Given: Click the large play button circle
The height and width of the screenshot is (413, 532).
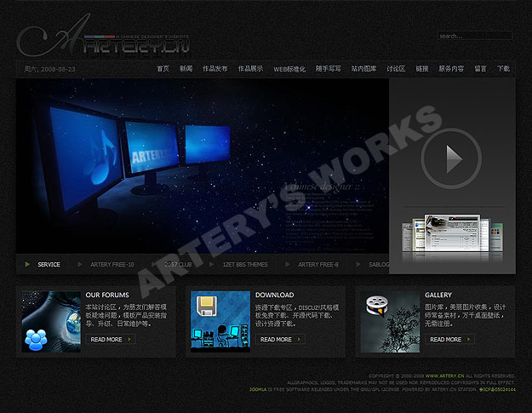Looking at the screenshot, I should click(451, 158).
